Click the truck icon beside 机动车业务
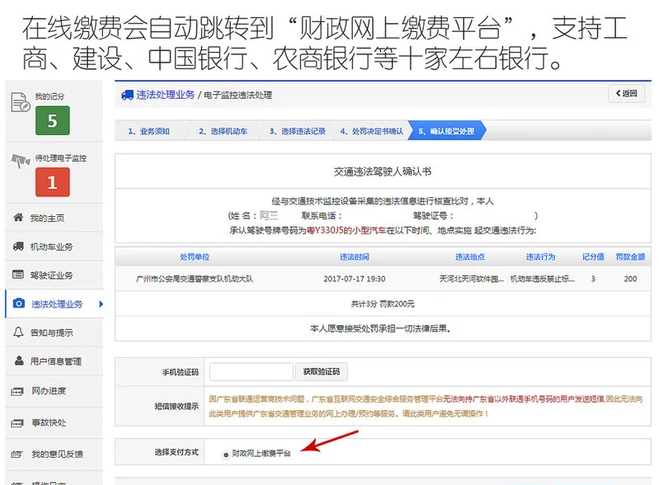The image size is (659, 485). [18, 246]
